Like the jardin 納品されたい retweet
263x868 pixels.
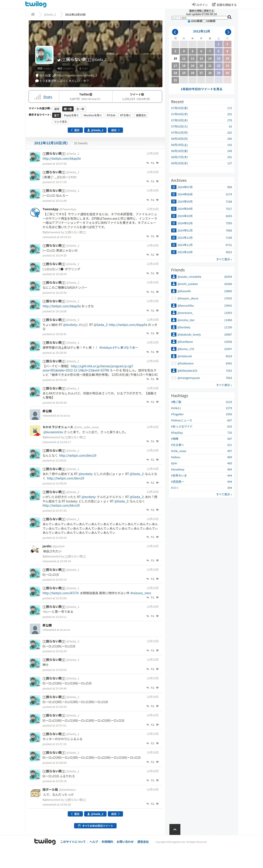(157, 561)
